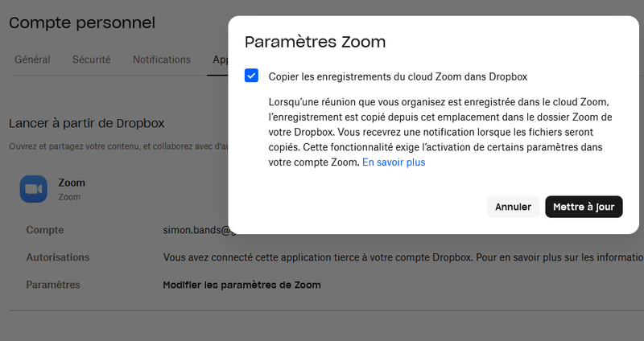This screenshot has height=341, width=644.
Task: Click the Compte row label
Action: coord(45,230)
